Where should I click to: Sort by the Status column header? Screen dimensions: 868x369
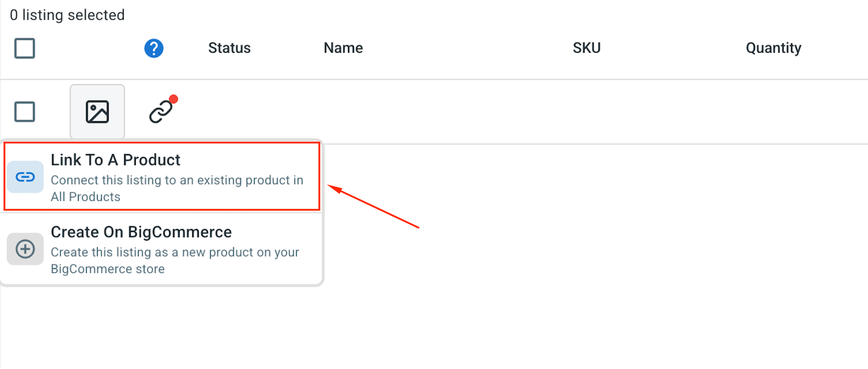tap(229, 48)
